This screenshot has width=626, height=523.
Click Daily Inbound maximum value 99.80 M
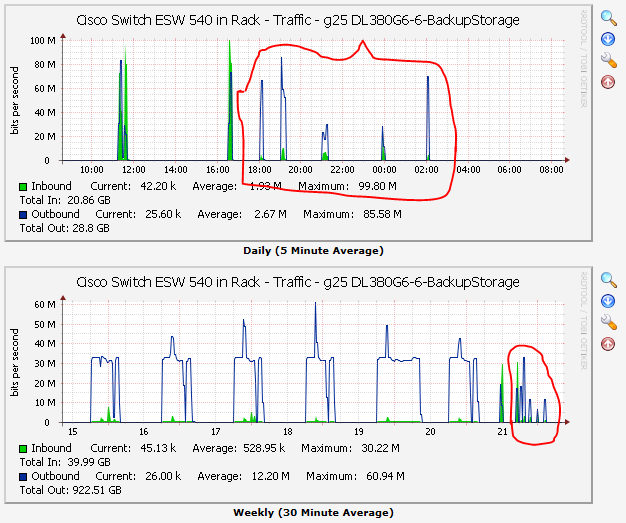click(x=377, y=186)
